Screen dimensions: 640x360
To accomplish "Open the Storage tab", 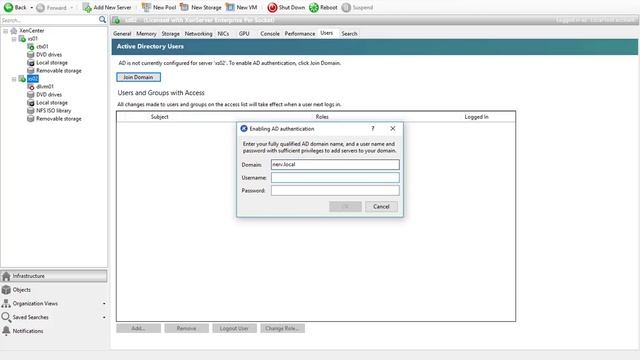I will (x=170, y=33).
